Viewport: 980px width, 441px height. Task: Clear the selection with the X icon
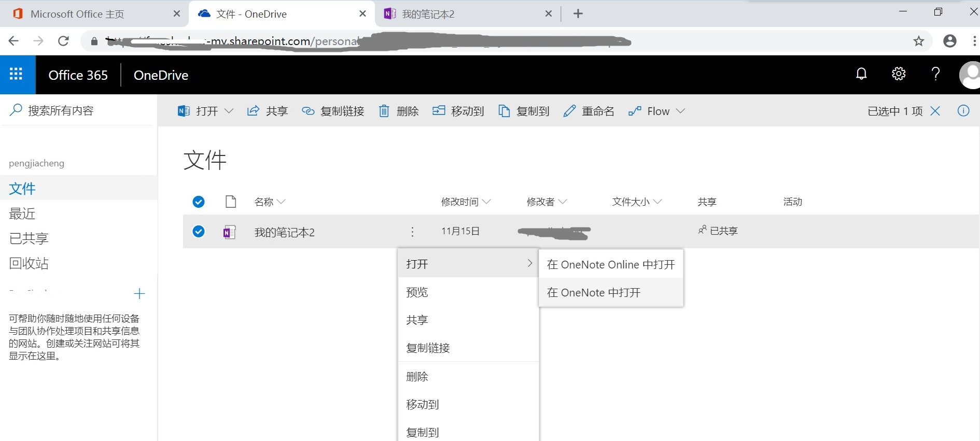(935, 111)
